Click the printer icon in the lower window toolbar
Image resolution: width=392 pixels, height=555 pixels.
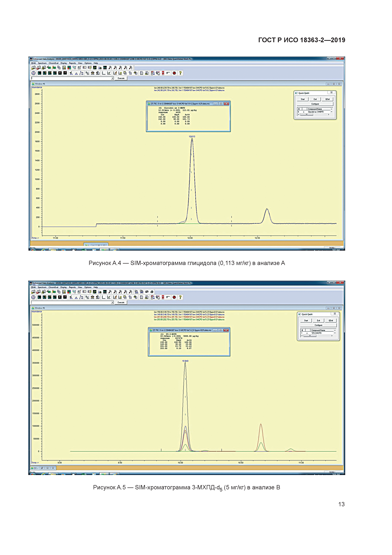tap(152, 292)
